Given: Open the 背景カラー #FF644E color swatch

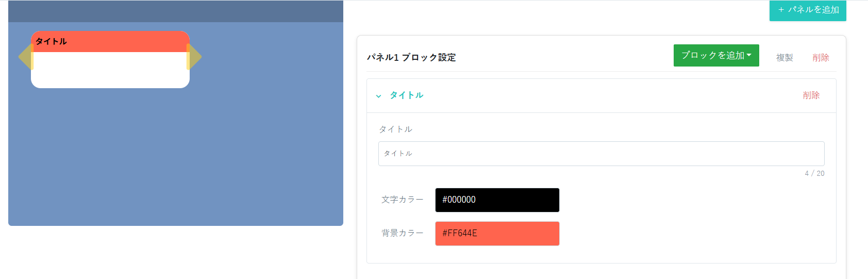Looking at the screenshot, I should (x=497, y=234).
